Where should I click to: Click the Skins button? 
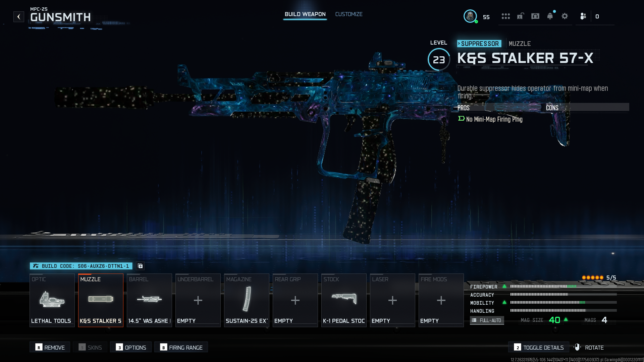[90, 347]
